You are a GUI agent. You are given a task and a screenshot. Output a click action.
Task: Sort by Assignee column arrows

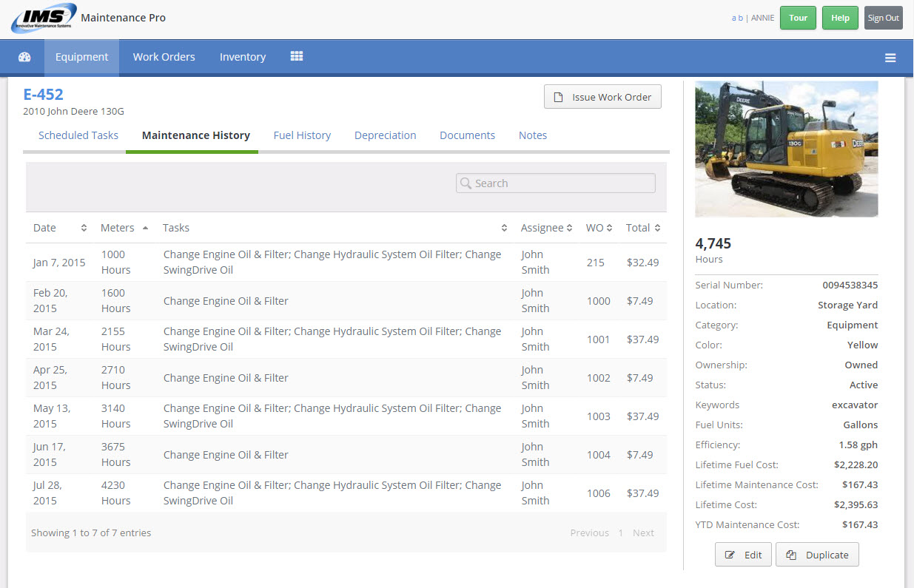569,228
